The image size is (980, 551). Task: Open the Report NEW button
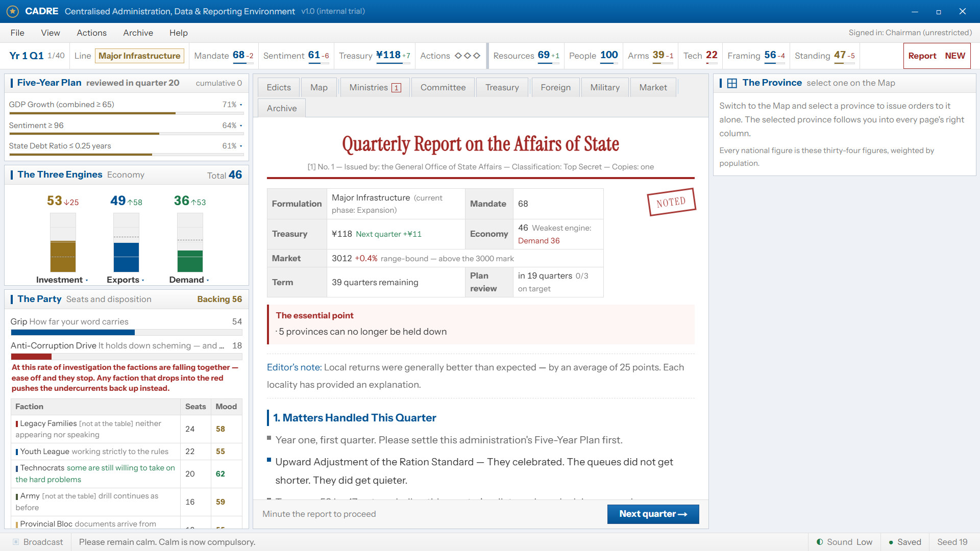pyautogui.click(x=937, y=56)
